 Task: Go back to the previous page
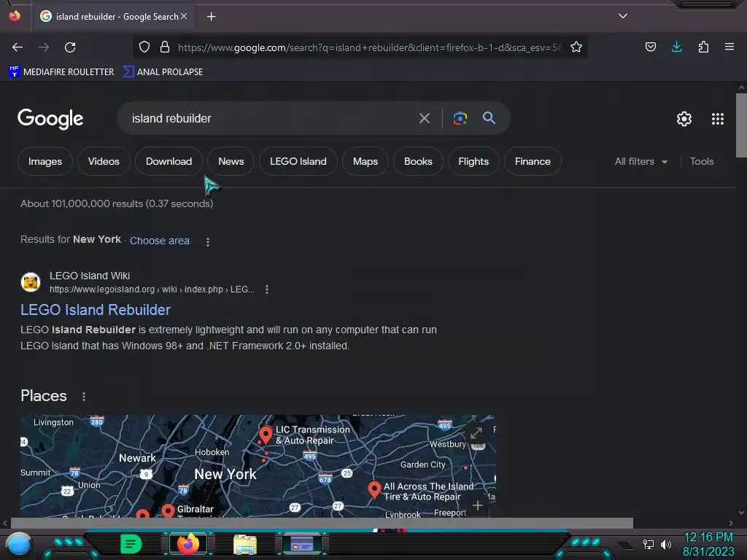tap(18, 47)
